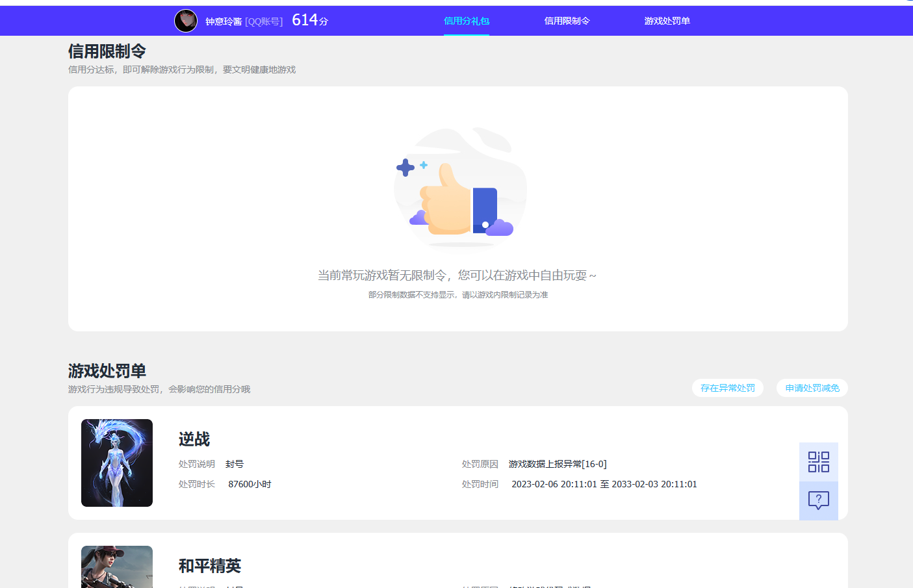Click the question-mark feedback icon on 逆战 card
Viewport: 913px width, 588px height.
point(818,500)
